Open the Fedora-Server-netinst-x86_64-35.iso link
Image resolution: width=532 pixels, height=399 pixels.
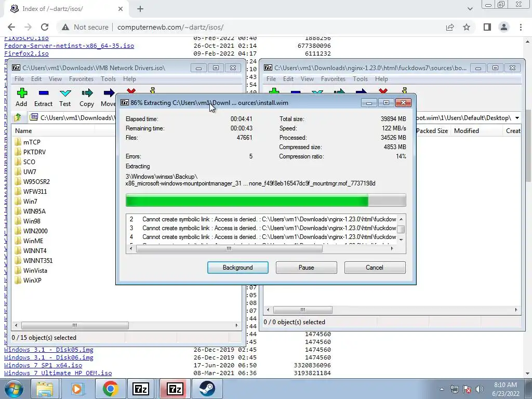(69, 46)
